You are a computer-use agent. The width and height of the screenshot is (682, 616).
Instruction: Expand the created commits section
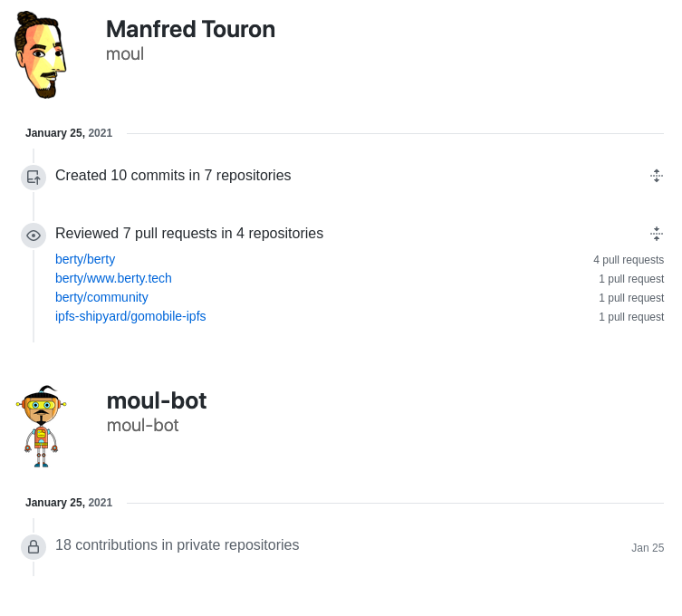click(657, 176)
